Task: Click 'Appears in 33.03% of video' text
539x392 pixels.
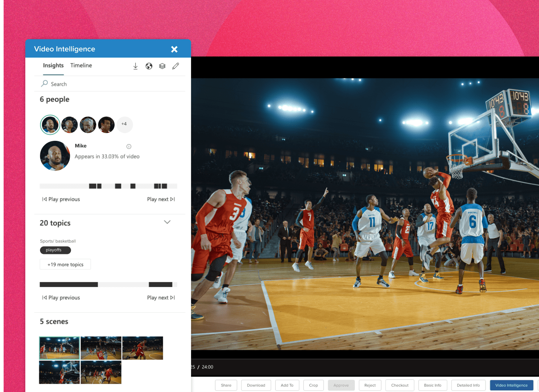Action: coord(107,156)
